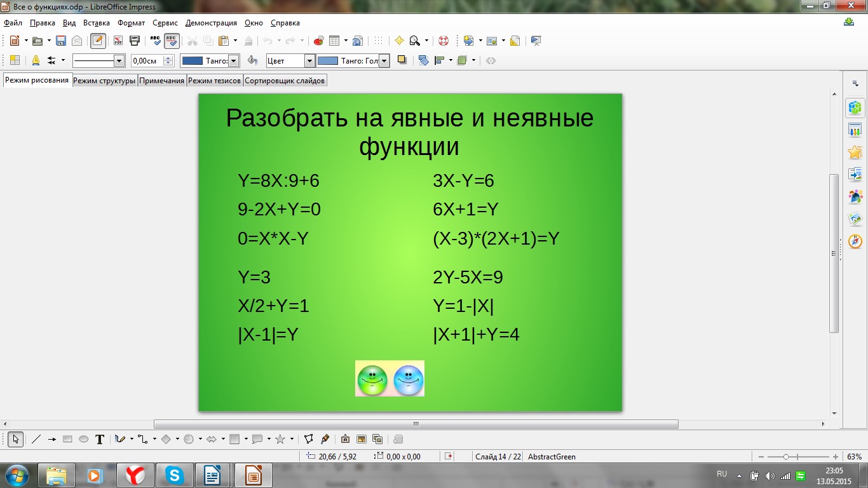Open the line style dropdown
This screenshot has height=488, width=868.
coord(119,61)
